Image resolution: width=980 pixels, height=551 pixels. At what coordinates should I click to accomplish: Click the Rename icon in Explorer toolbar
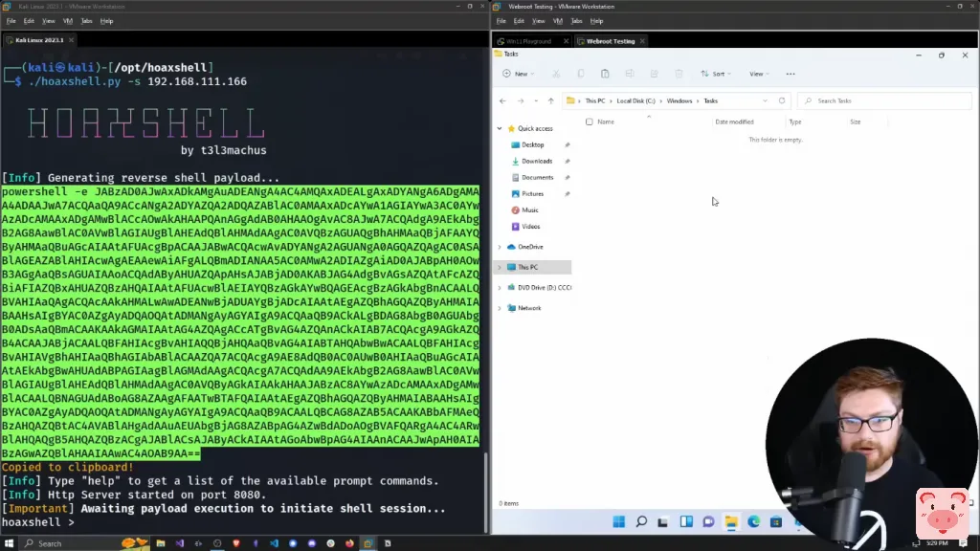pyautogui.click(x=630, y=74)
